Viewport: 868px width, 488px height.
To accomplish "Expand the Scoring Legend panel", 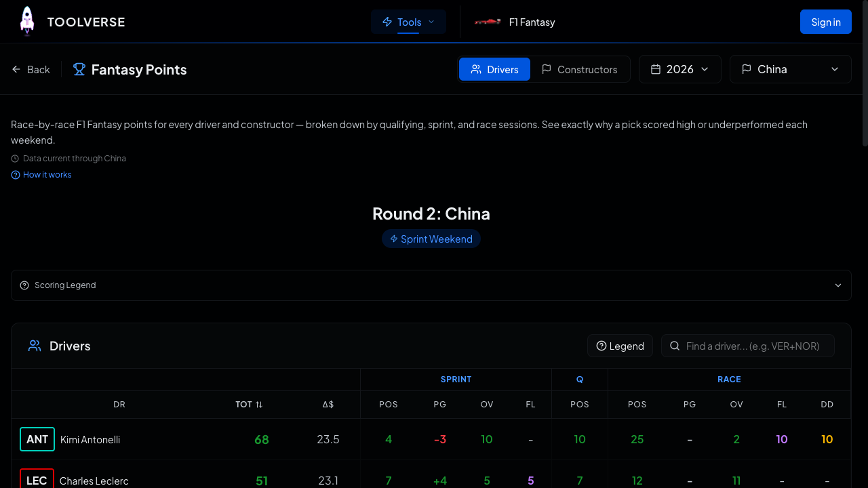I will tap(431, 285).
